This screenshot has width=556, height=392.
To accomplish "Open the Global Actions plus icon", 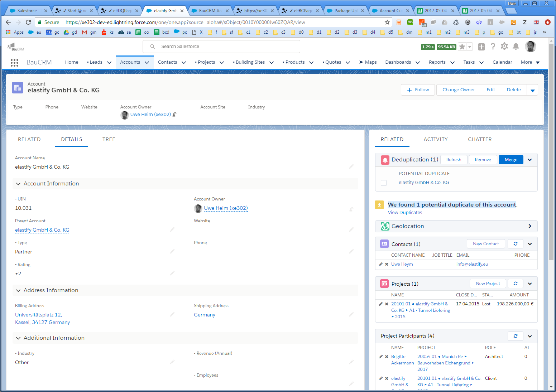I will pos(481,47).
